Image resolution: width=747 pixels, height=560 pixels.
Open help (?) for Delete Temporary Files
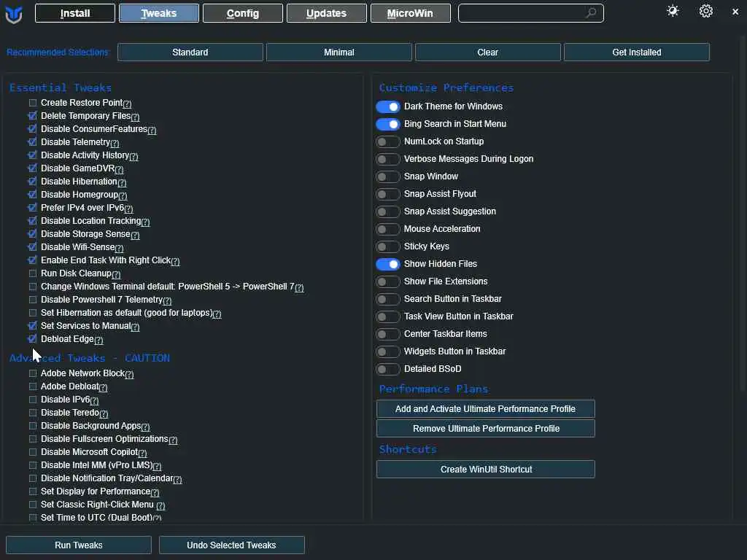tap(135, 117)
